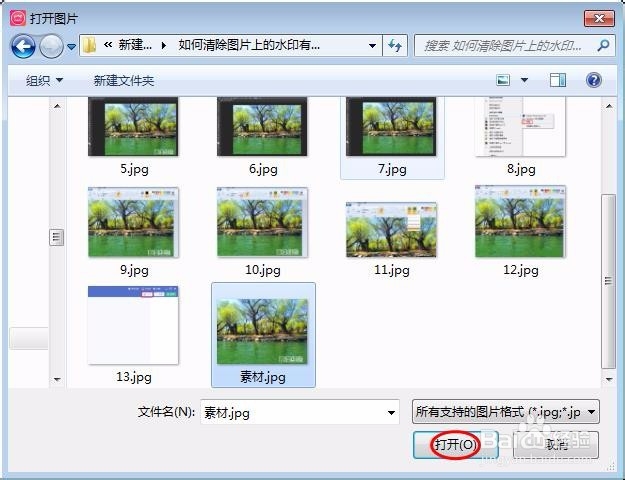
Task: Open help with the question mark icon
Action: pyautogui.click(x=594, y=80)
